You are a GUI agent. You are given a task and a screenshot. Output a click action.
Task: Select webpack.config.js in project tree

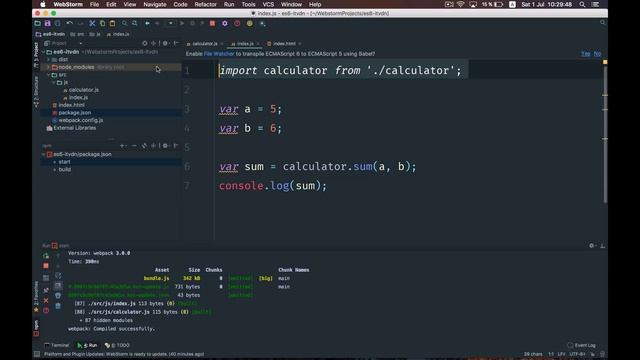80,120
